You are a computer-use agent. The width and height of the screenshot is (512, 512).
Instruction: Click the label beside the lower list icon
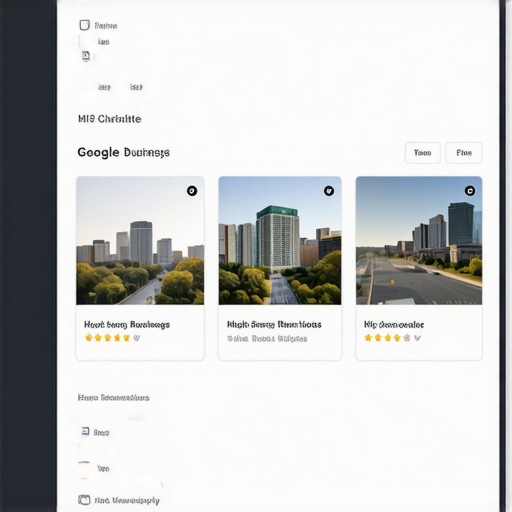[x=101, y=433]
